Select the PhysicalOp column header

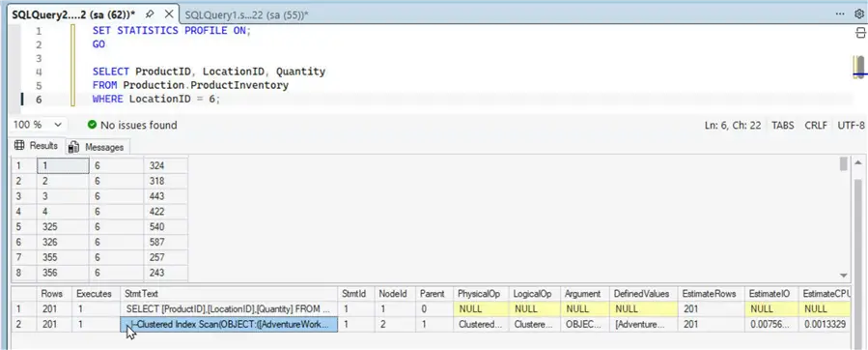pyautogui.click(x=481, y=293)
